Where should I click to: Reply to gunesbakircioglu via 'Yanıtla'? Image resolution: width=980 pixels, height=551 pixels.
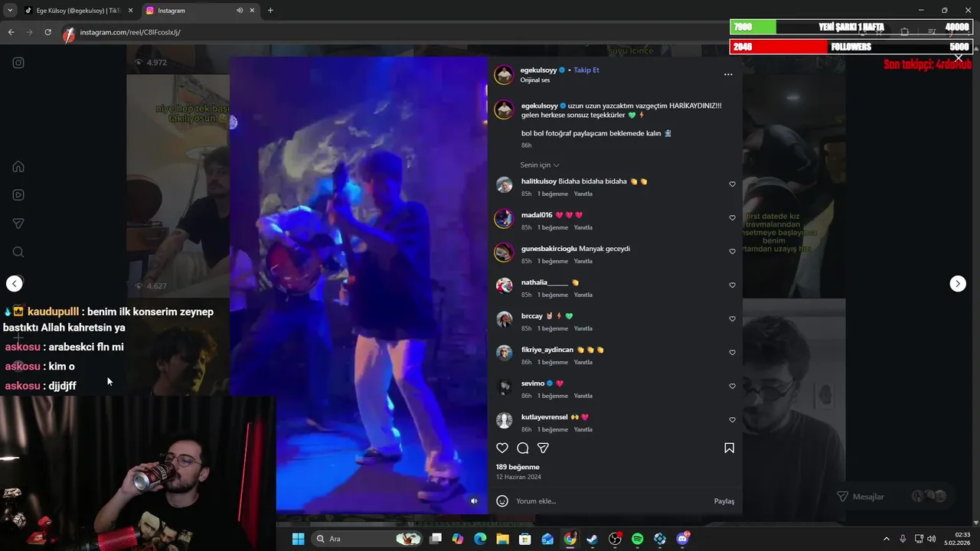583,261
